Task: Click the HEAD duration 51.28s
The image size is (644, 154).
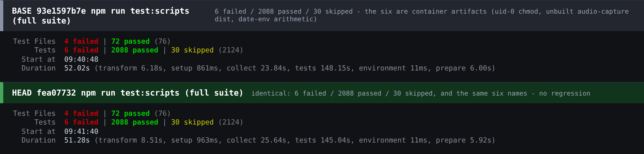Action: [x=77, y=140]
